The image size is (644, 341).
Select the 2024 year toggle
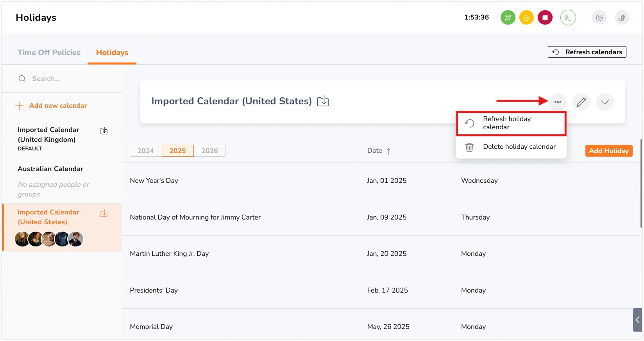(x=145, y=151)
